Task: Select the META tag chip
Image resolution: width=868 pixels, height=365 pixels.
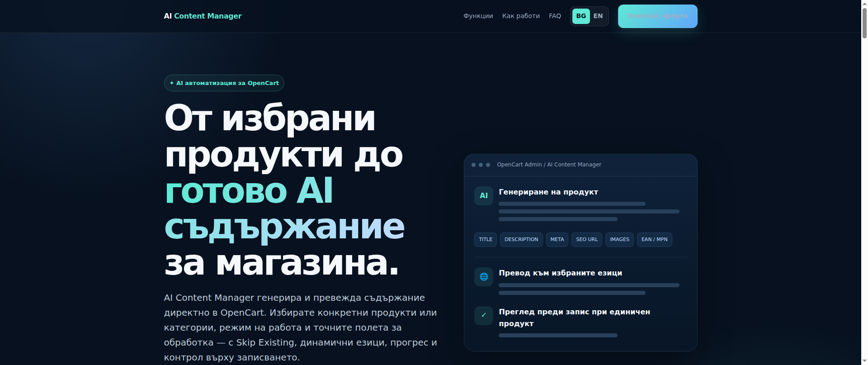Action: pyautogui.click(x=557, y=239)
